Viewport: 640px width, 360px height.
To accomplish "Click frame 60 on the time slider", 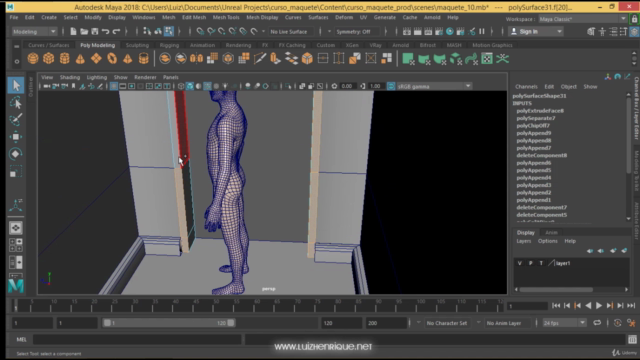I will [256, 305].
